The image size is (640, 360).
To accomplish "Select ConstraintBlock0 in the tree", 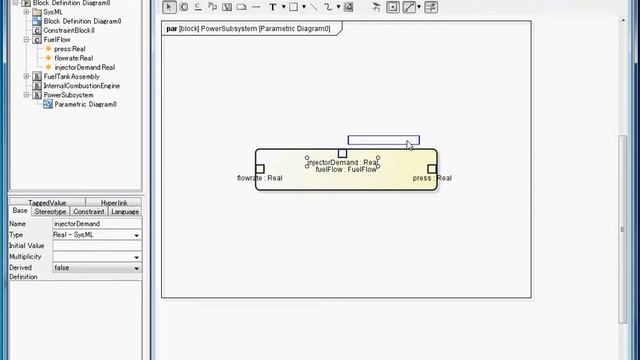I will (64, 31).
